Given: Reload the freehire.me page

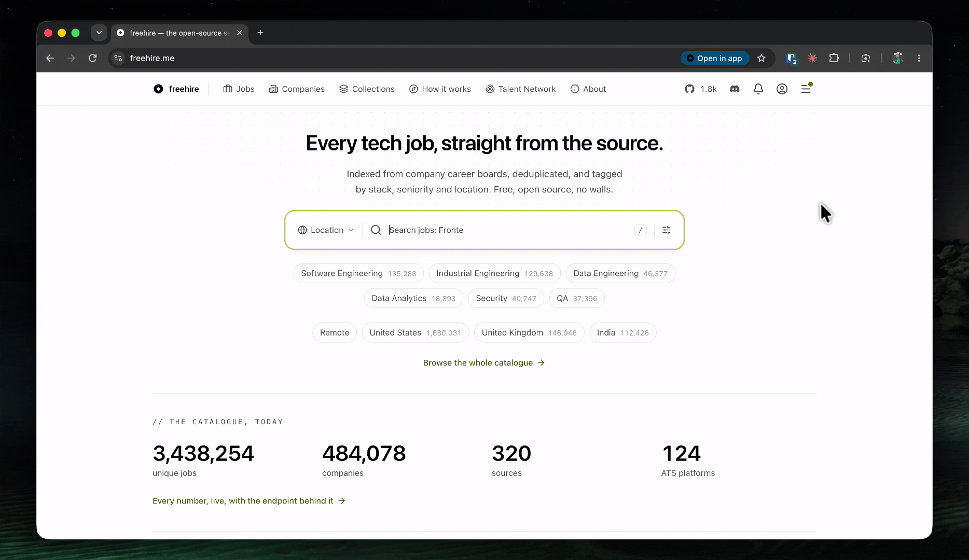Looking at the screenshot, I should [x=92, y=58].
